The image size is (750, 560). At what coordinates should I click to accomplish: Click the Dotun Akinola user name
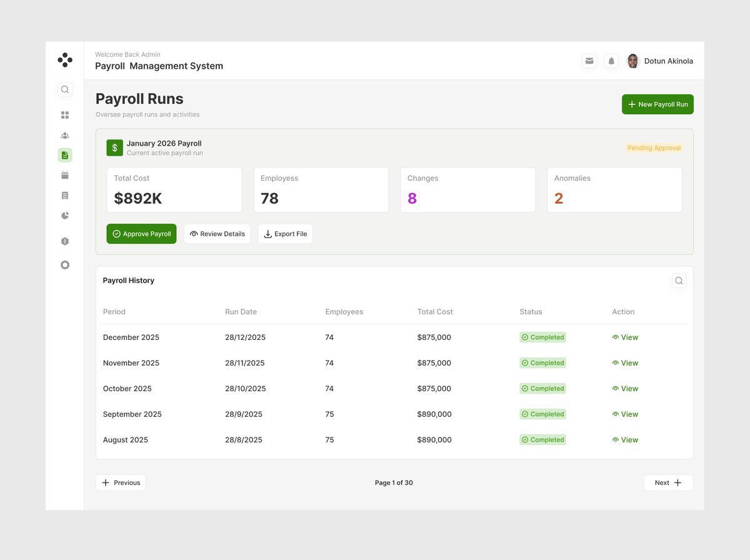669,61
